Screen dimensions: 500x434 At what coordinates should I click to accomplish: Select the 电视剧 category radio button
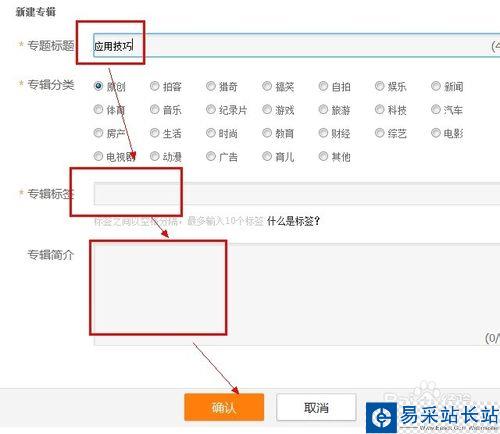tap(98, 156)
